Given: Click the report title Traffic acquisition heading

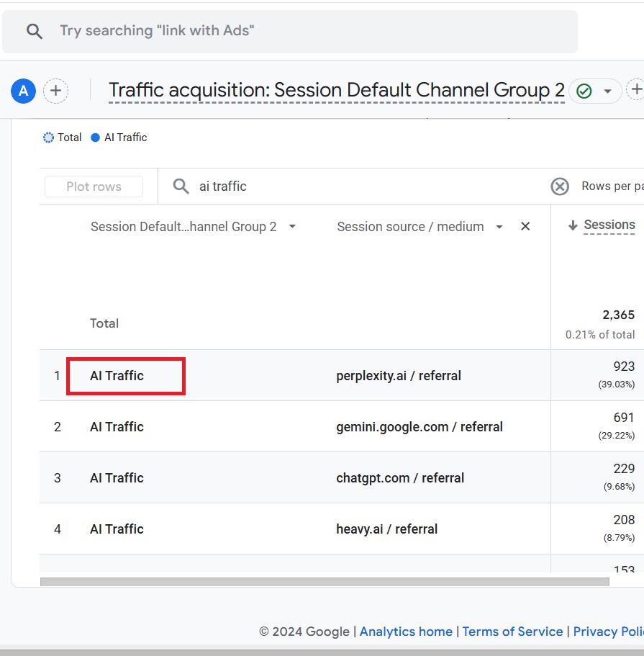Looking at the screenshot, I should (x=337, y=90).
